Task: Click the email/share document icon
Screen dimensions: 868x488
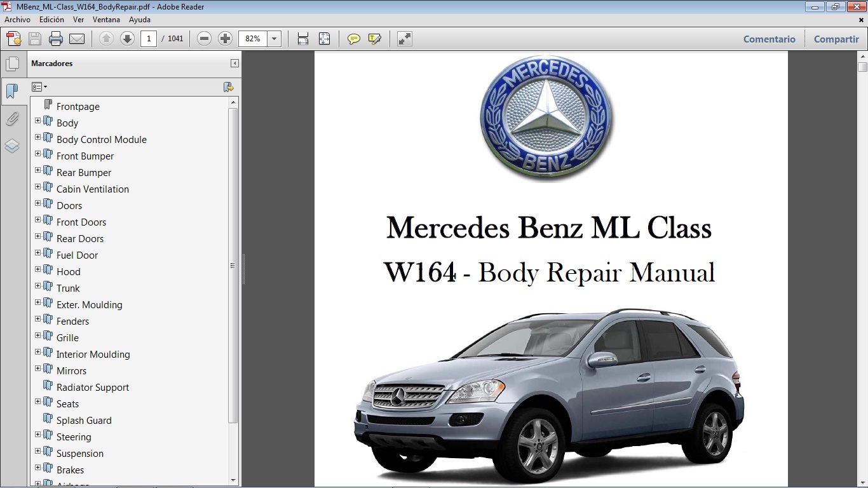Action: (x=76, y=39)
